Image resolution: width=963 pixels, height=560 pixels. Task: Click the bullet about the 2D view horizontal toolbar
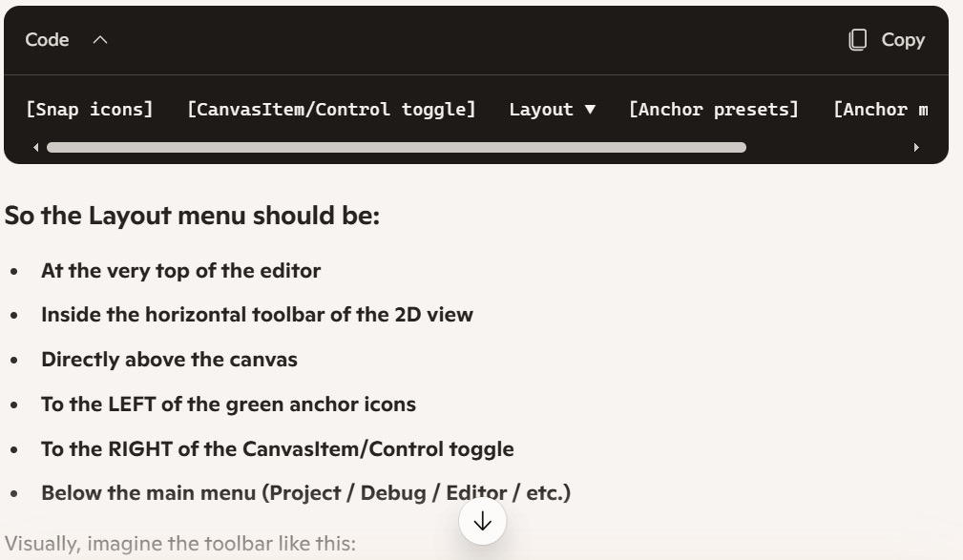point(257,314)
